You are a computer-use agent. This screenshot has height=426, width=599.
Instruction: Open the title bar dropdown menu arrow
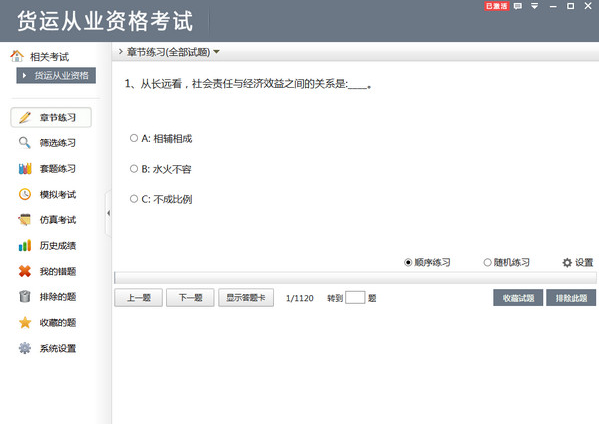(534, 6)
